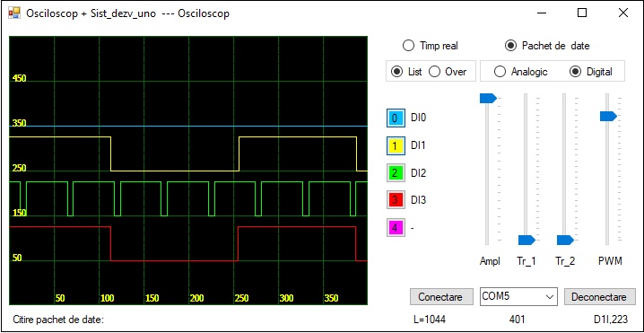Image resolution: width=644 pixels, height=333 pixels.
Task: Choose the List display mode
Action: (406, 72)
